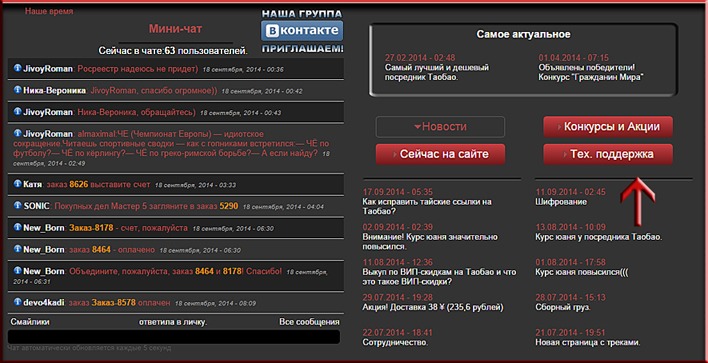Screen dimensions: 708x363
Task: Open Конкурсы и Акции section
Action: point(608,127)
